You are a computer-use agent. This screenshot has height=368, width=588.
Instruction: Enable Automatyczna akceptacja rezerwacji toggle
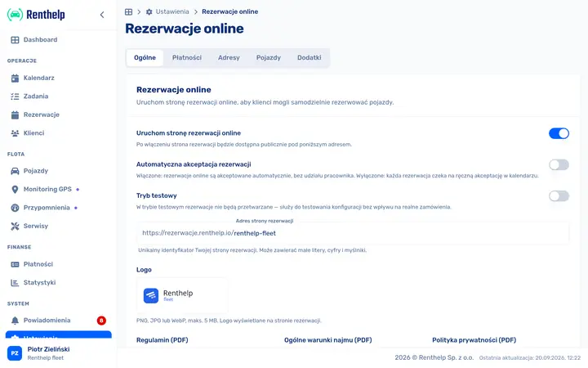[559, 164]
